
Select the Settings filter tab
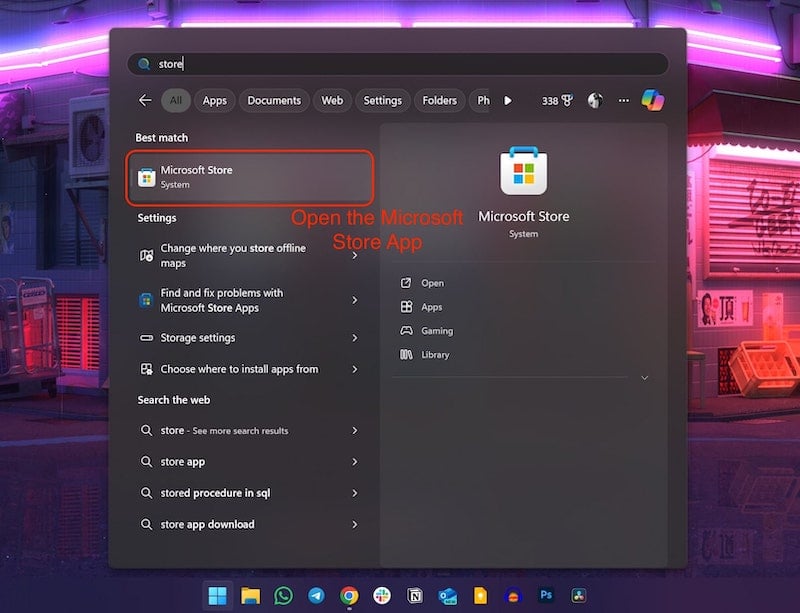click(383, 101)
